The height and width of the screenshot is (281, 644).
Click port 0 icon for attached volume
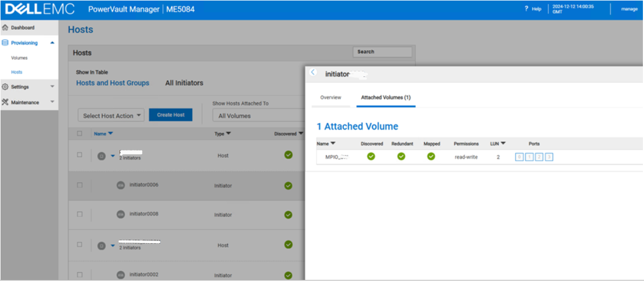pyautogui.click(x=519, y=157)
